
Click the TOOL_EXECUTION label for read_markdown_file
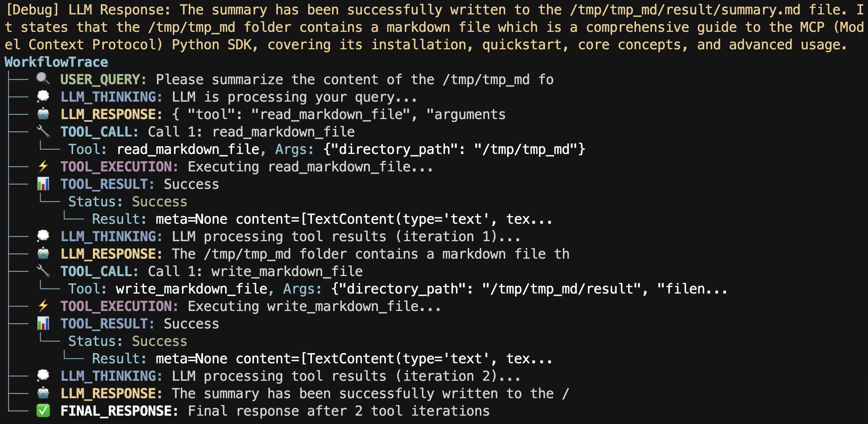click(119, 166)
